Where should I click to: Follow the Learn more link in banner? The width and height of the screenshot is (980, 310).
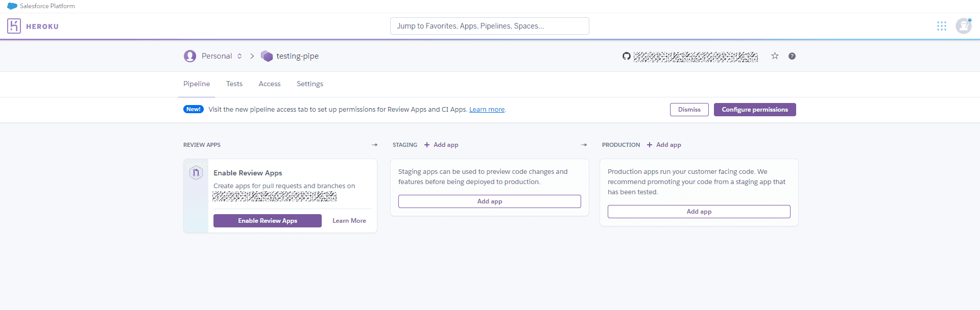pos(487,110)
